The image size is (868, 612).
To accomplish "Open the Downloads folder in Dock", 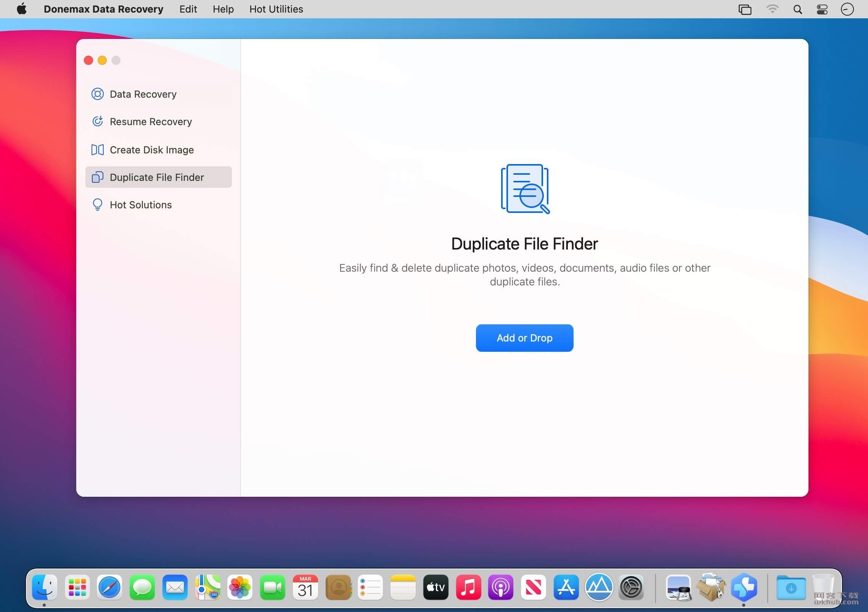I will click(x=791, y=588).
